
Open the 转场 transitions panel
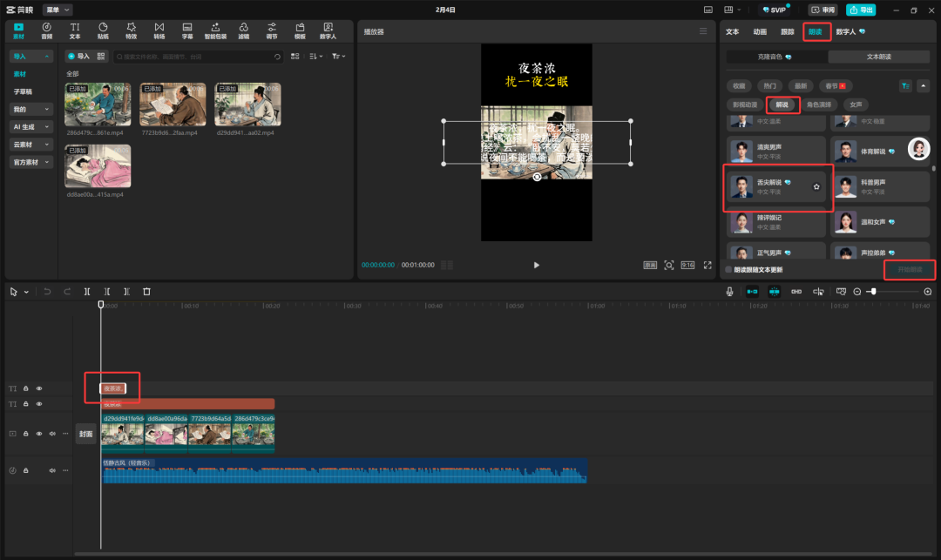159,30
